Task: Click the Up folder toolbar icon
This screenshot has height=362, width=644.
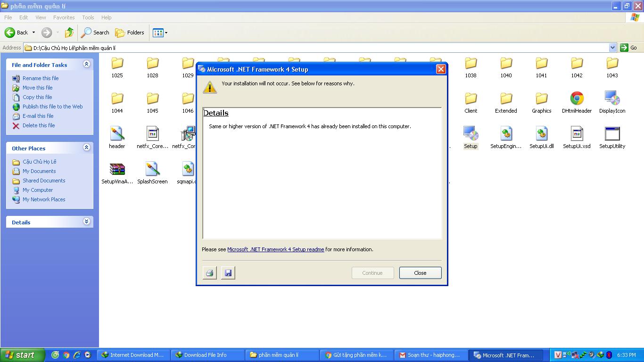Action: [x=69, y=33]
